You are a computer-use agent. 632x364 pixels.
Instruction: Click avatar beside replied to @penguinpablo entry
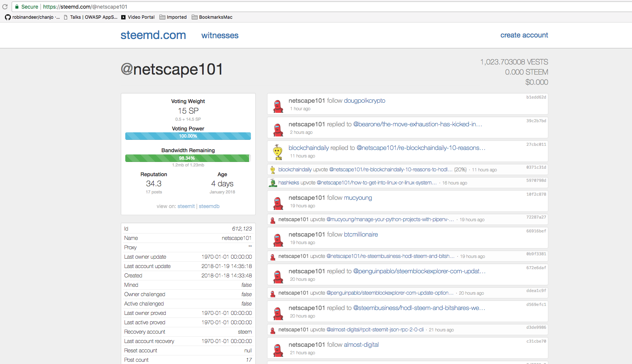(278, 277)
